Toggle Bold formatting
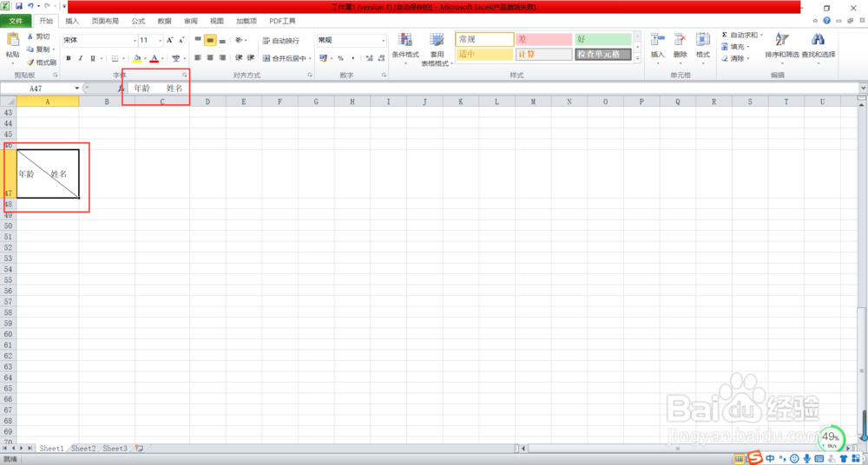Viewport: 868px width, 465px height. point(68,58)
